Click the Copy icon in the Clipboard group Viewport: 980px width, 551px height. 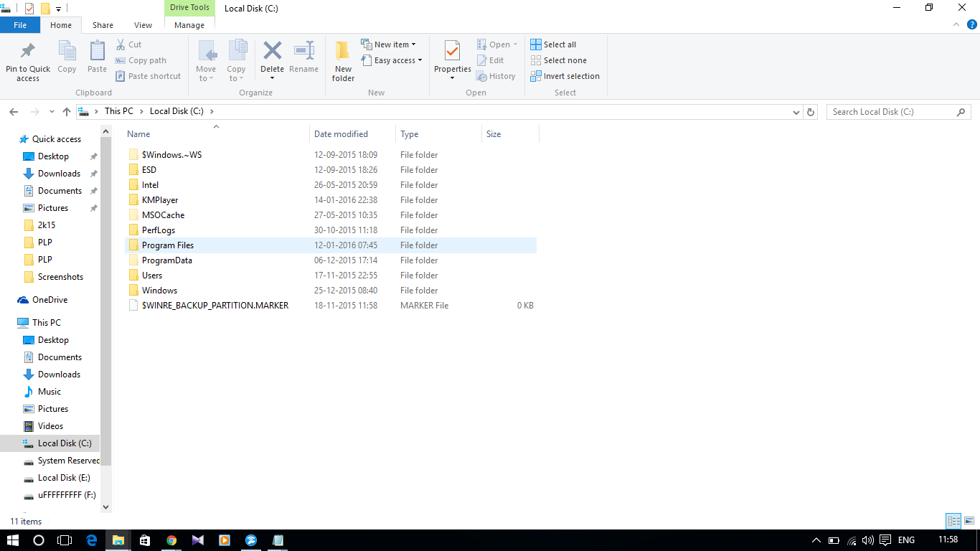[67, 51]
